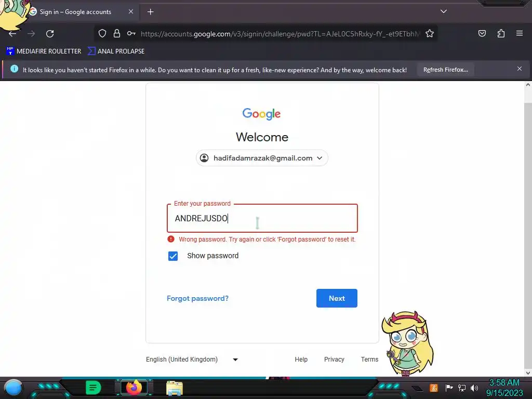
Task: Open the Help link in footer
Action: pos(301,360)
